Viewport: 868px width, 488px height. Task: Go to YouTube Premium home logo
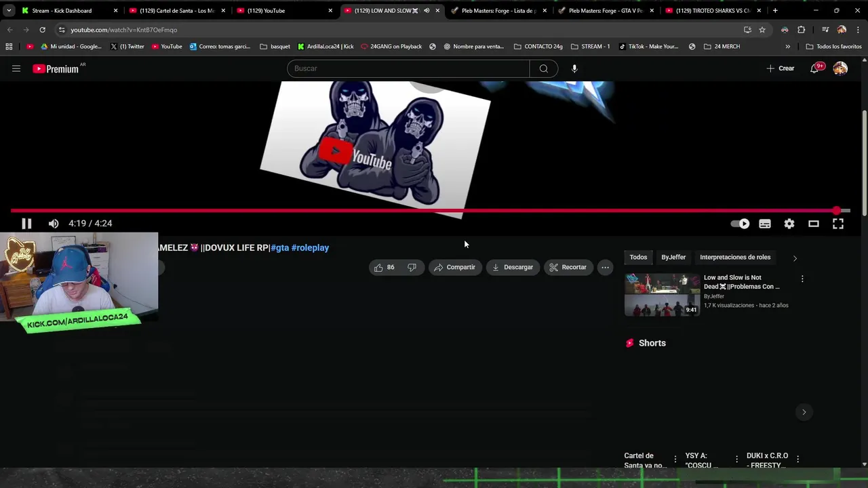tap(56, 68)
